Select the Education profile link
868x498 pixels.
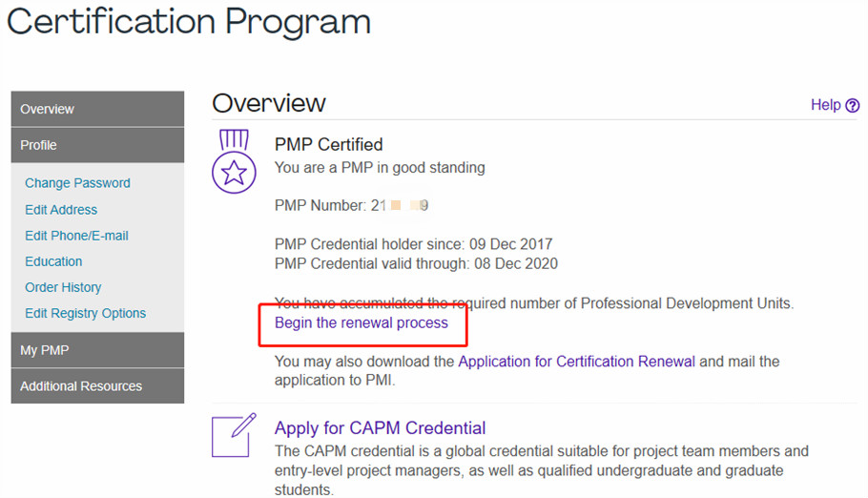(x=53, y=261)
